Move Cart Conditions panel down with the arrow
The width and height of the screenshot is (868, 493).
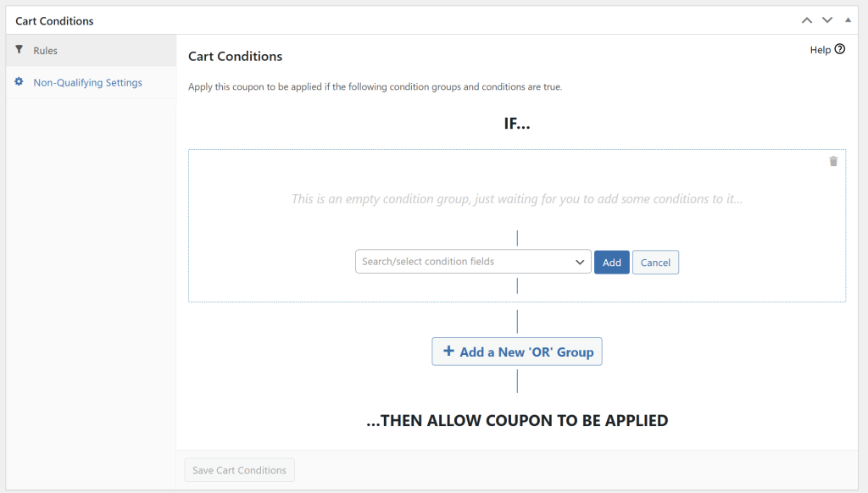pyautogui.click(x=826, y=19)
